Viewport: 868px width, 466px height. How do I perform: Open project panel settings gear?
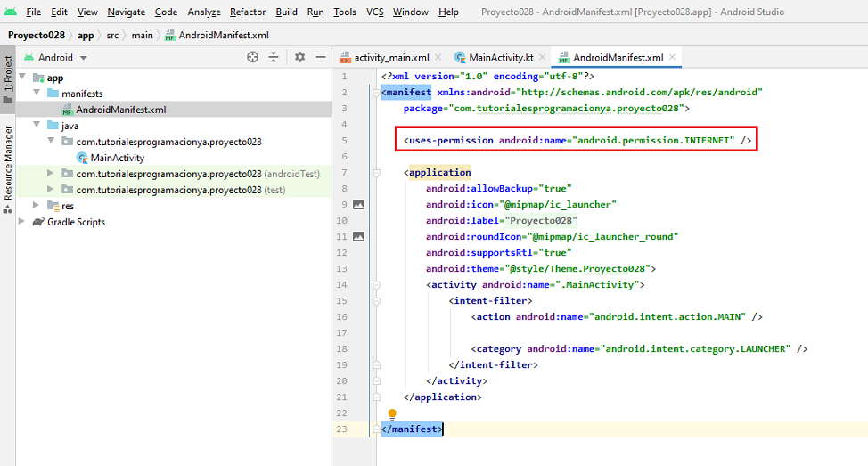click(300, 57)
